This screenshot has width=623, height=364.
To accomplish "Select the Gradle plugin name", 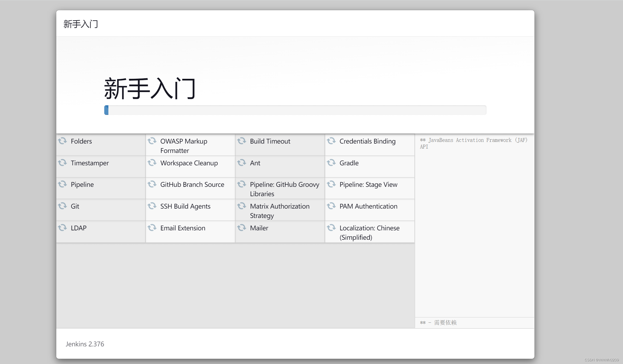I will click(349, 163).
